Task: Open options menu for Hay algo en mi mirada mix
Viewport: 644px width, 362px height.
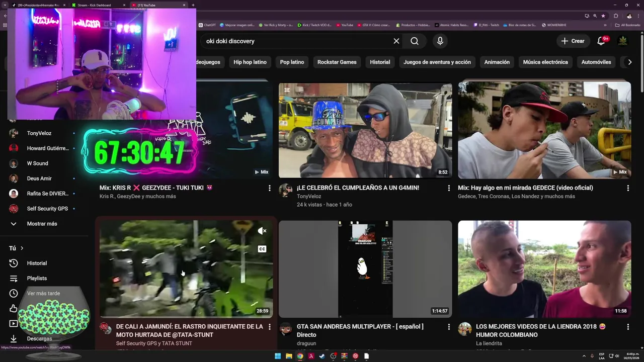Action: tap(628, 188)
